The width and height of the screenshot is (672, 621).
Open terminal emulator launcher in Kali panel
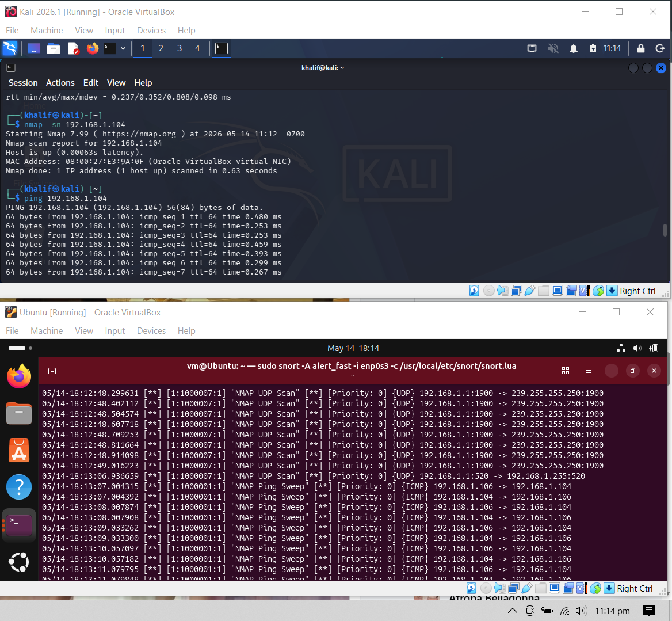tap(110, 48)
